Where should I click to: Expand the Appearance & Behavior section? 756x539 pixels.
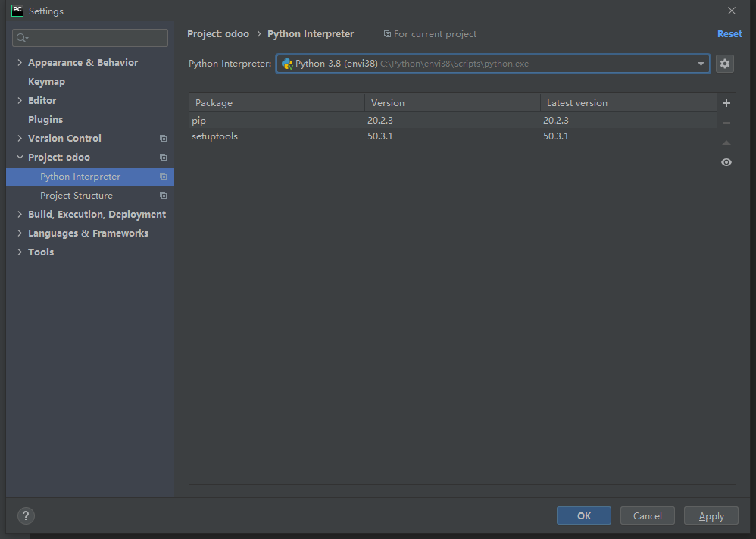tap(20, 62)
